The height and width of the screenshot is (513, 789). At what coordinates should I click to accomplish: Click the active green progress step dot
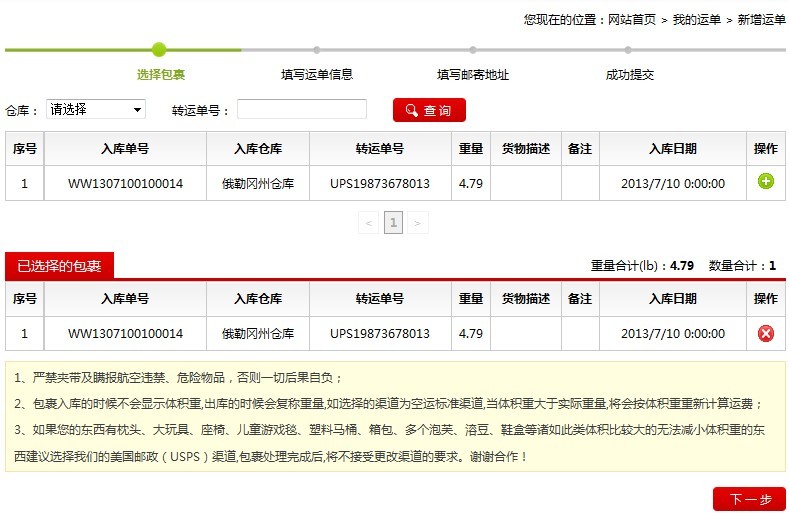coord(159,49)
